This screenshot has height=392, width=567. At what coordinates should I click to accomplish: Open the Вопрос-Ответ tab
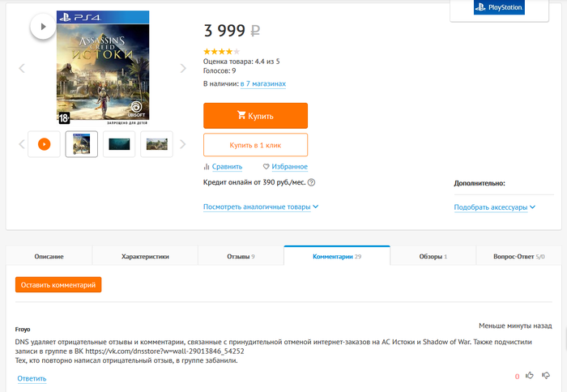click(519, 257)
